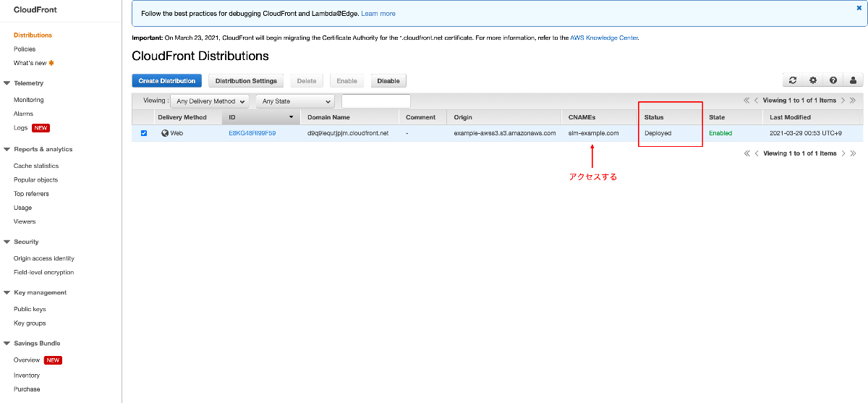Uncheck the E8KG48RI99F59 distribution row checkbox

click(x=144, y=133)
